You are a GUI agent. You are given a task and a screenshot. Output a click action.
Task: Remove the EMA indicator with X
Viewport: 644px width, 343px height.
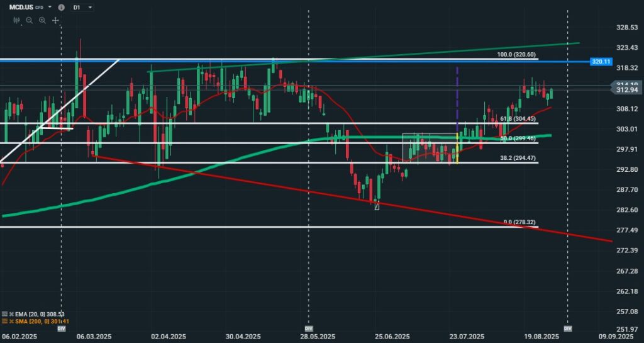(x=11, y=313)
